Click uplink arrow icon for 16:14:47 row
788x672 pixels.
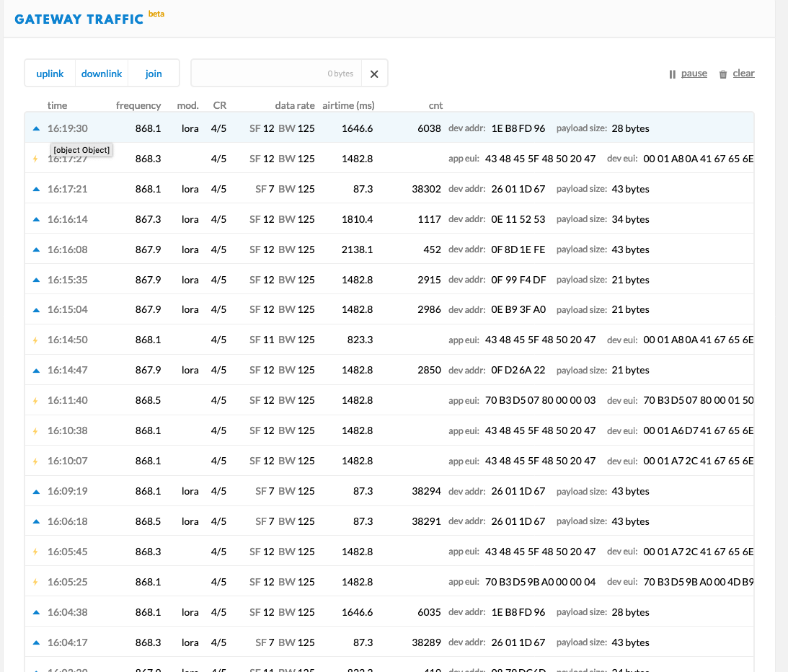36,371
